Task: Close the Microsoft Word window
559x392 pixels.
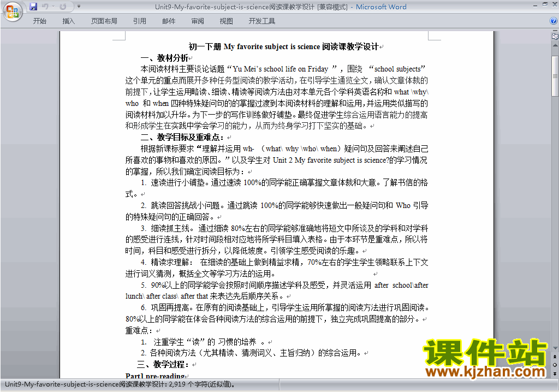Action: pyautogui.click(x=555, y=5)
